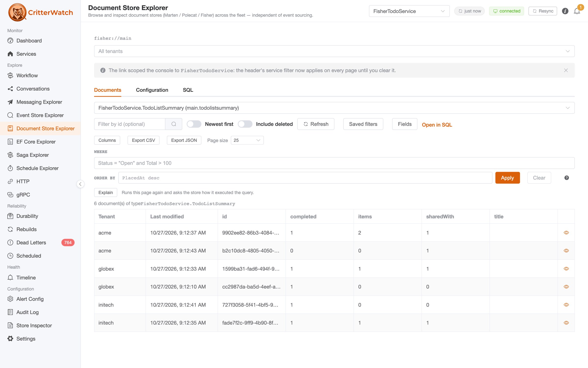This screenshot has height=368, width=588.
Task: Collapse the sidebar with chevron
Action: tap(80, 184)
